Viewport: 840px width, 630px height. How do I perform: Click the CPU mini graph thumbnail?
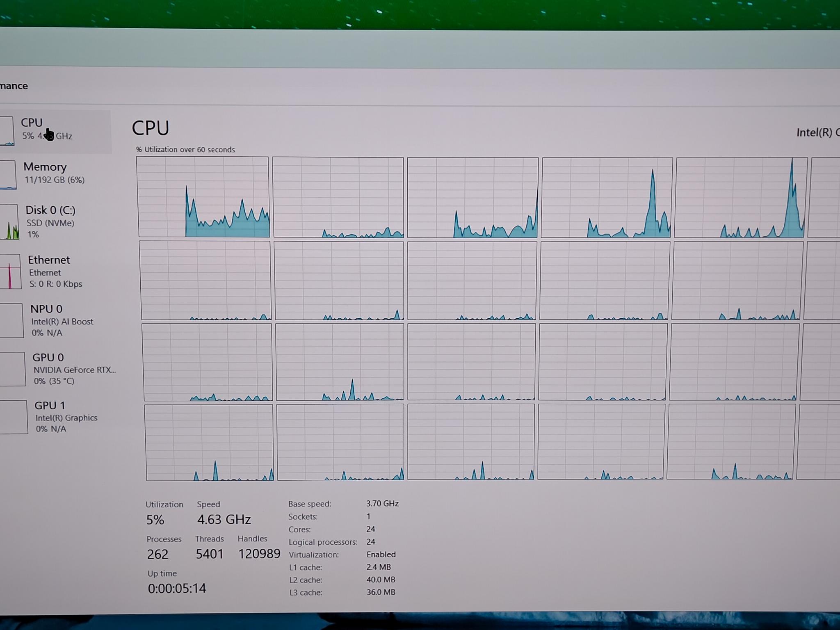pyautogui.click(x=7, y=131)
